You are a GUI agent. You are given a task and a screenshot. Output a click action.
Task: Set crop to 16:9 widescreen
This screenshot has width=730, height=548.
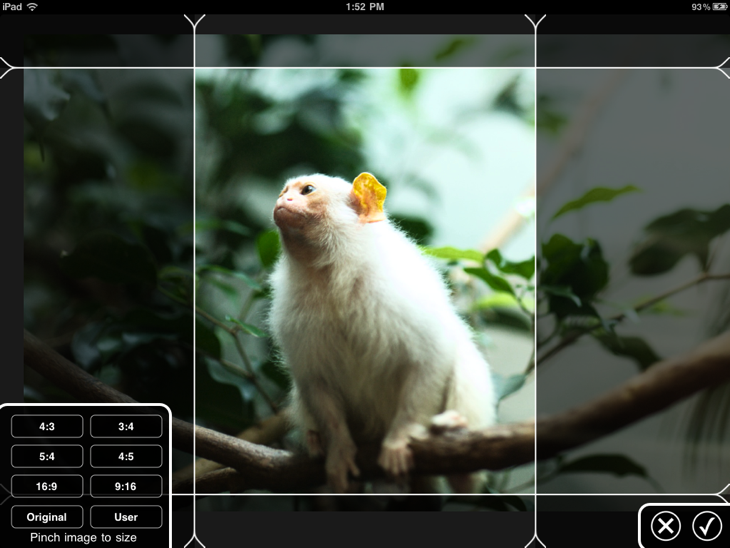point(47,487)
